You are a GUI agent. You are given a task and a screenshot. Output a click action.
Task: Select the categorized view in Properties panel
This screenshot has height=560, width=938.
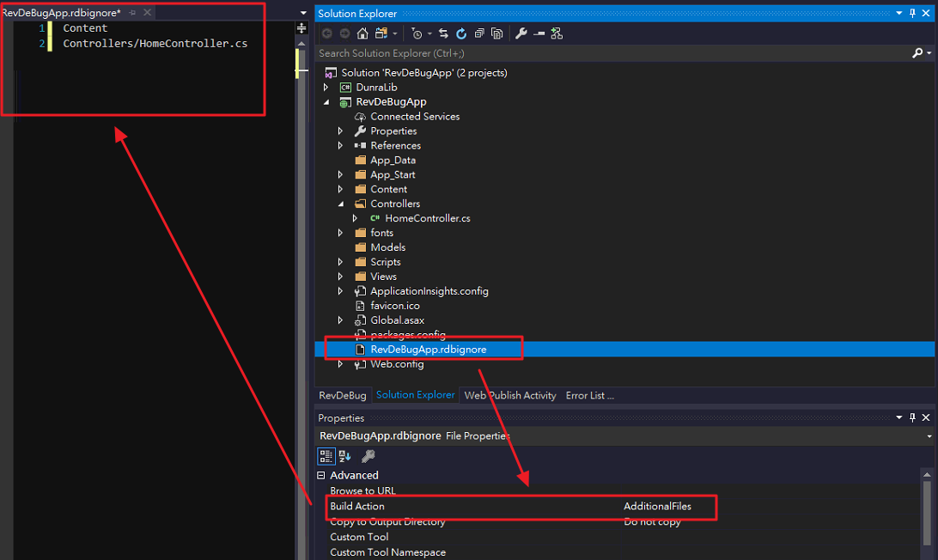[326, 456]
